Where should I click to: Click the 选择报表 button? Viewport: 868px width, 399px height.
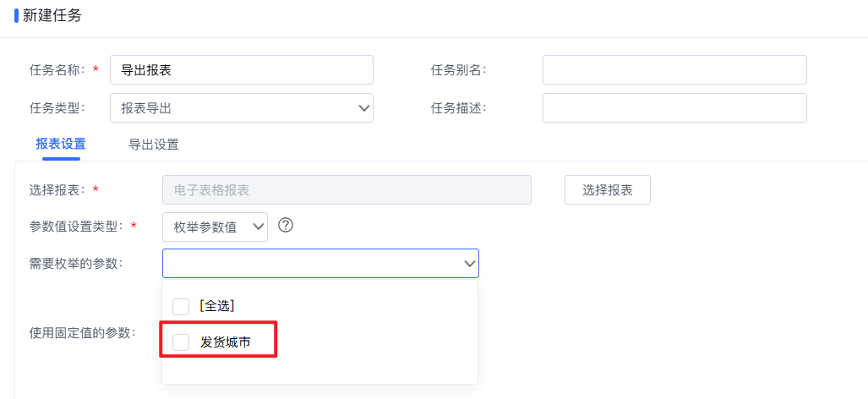pos(608,190)
